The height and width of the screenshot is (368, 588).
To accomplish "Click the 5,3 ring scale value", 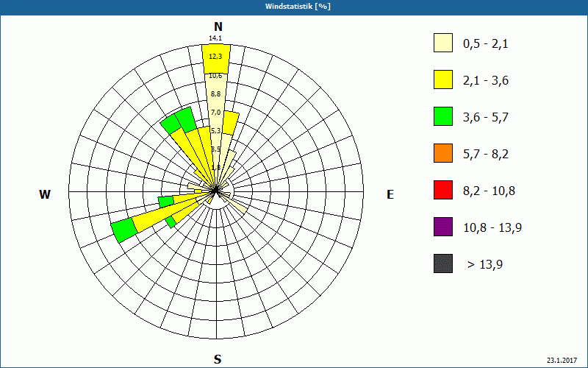I will (x=215, y=131).
